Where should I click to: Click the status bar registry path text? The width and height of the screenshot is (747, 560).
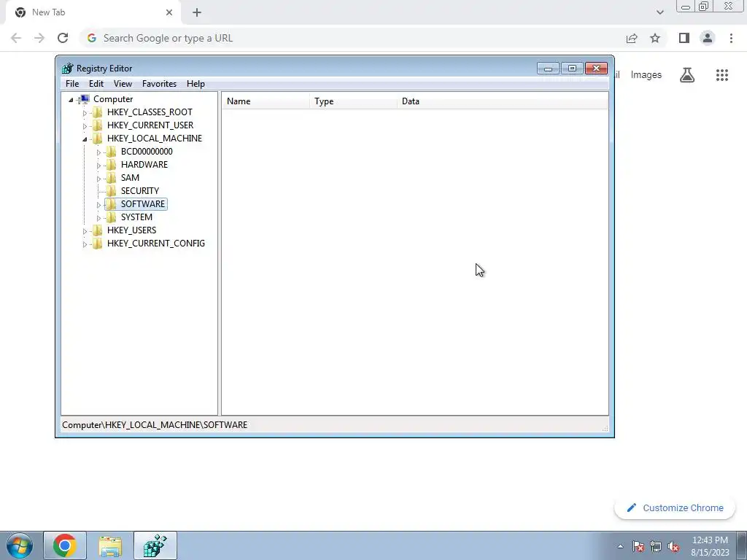[155, 425]
